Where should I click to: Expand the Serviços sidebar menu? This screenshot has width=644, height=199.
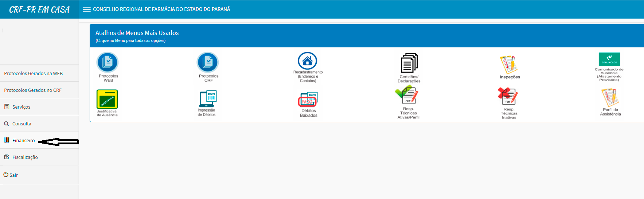tap(21, 107)
